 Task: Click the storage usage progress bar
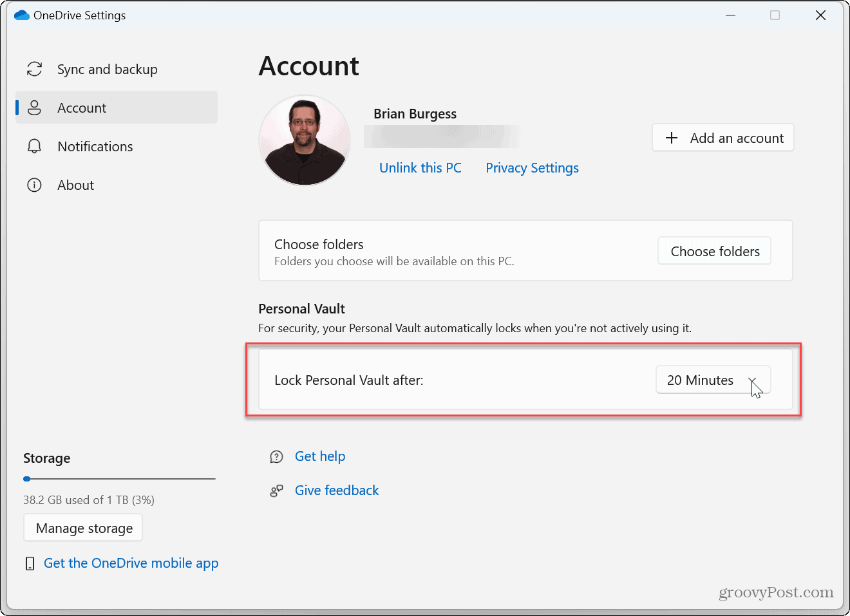[119, 479]
